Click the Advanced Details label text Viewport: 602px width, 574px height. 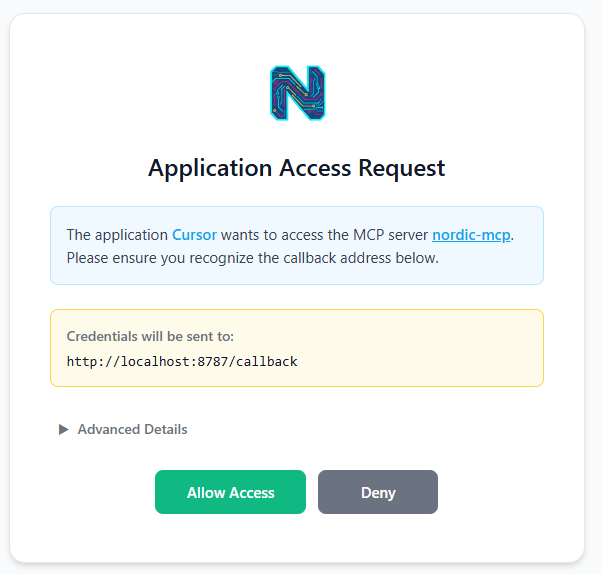(132, 429)
